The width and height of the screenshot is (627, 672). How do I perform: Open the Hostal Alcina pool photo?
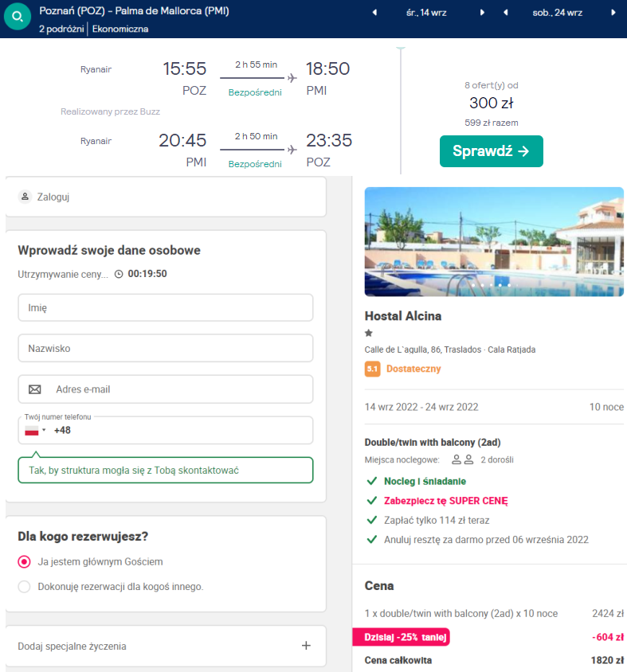pyautogui.click(x=493, y=241)
